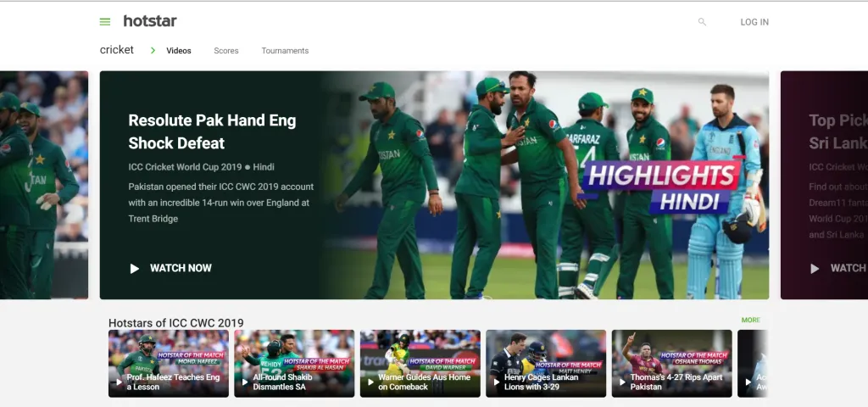Viewport: 868px width, 407px height.
Task: Switch to the Tournaments tab
Action: [x=285, y=51]
